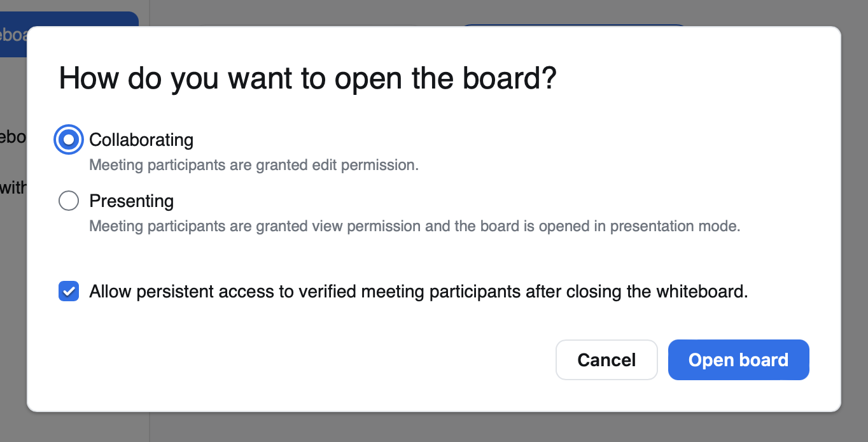Click the 'Allow persistent access' label text
The width and height of the screenshot is (868, 442).
pos(418,292)
